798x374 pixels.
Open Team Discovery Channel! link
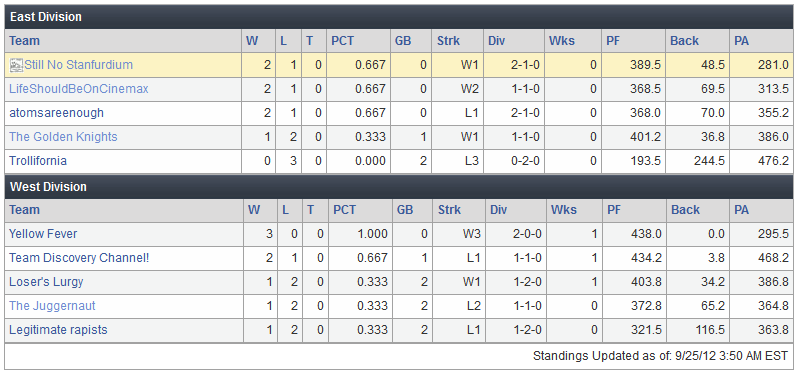pyautogui.click(x=79, y=258)
